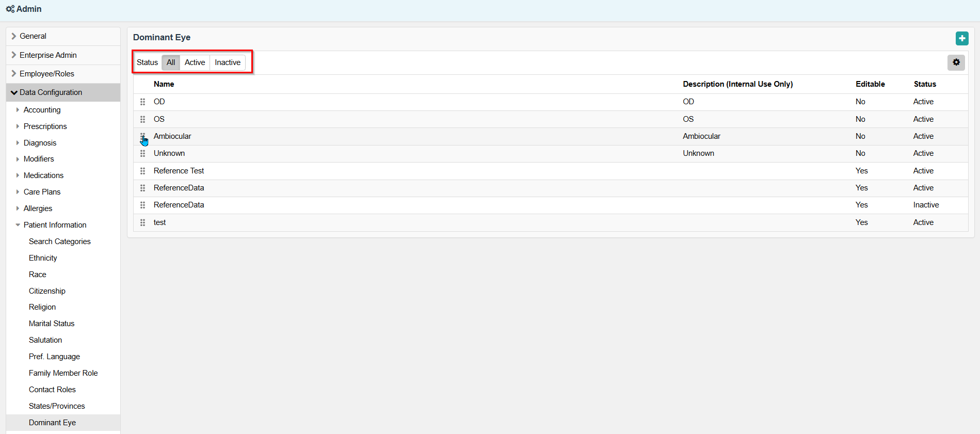Click the drag handle next to Reference Test

point(143,171)
